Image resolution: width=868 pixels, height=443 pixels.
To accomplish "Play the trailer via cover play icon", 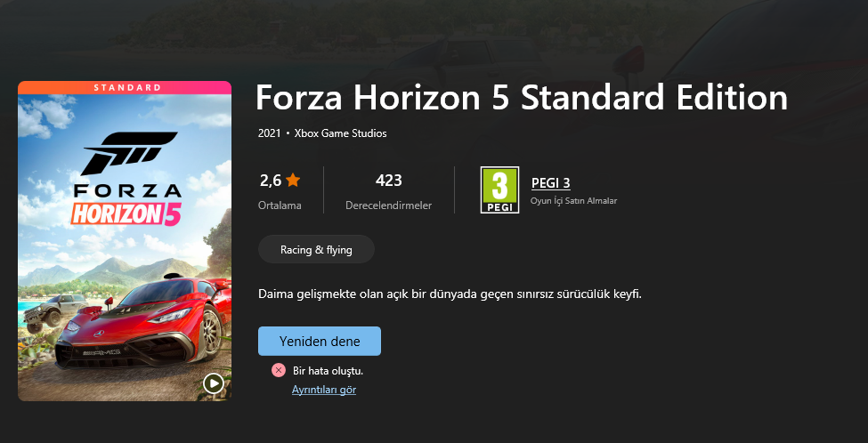I will point(213,383).
